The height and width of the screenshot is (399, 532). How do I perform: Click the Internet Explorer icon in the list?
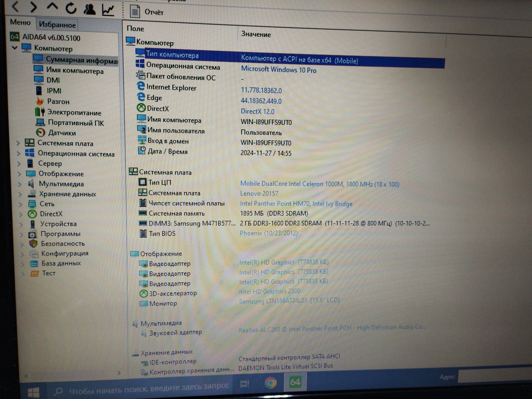coord(141,86)
